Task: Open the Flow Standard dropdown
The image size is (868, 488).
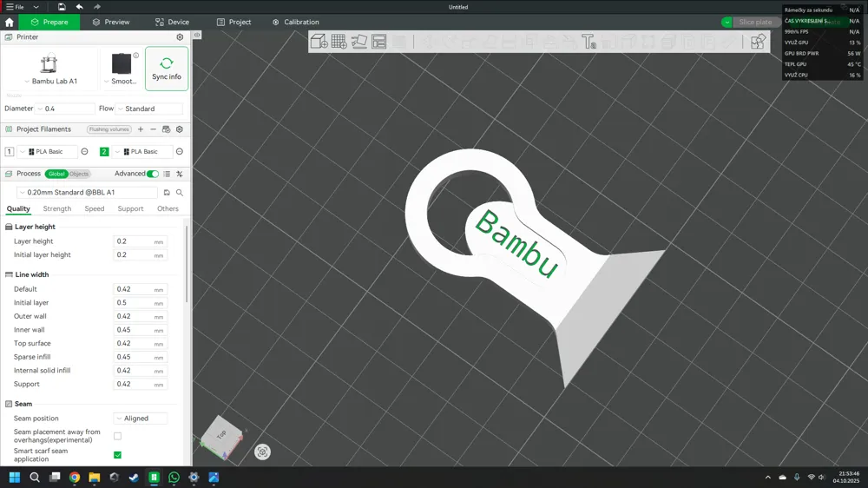Action: [x=149, y=109]
